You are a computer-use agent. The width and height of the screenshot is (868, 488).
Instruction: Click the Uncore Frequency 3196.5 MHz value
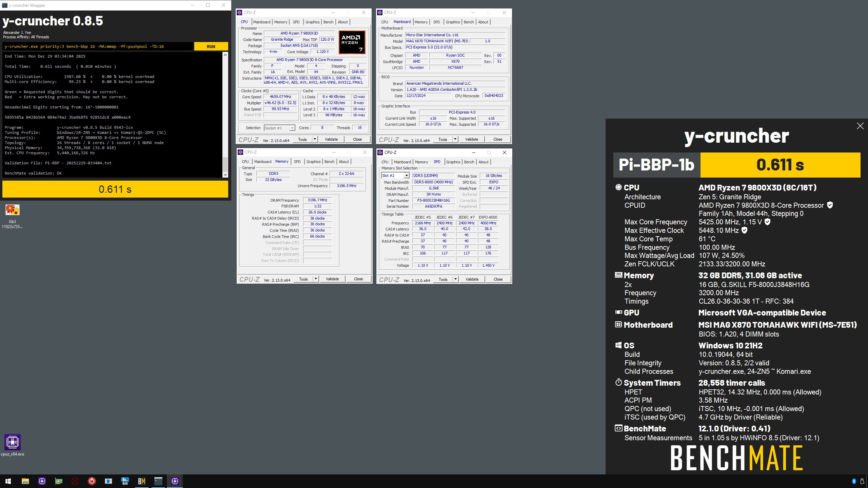point(347,186)
